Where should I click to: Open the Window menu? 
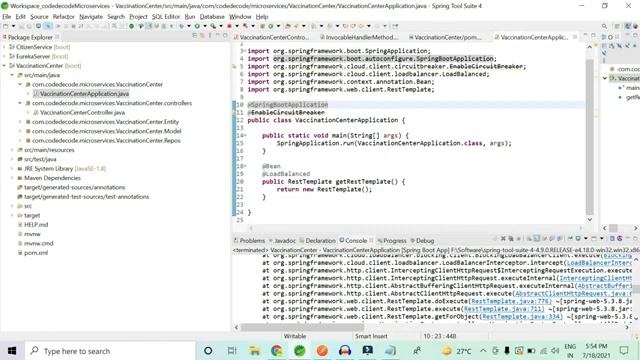click(x=240, y=17)
